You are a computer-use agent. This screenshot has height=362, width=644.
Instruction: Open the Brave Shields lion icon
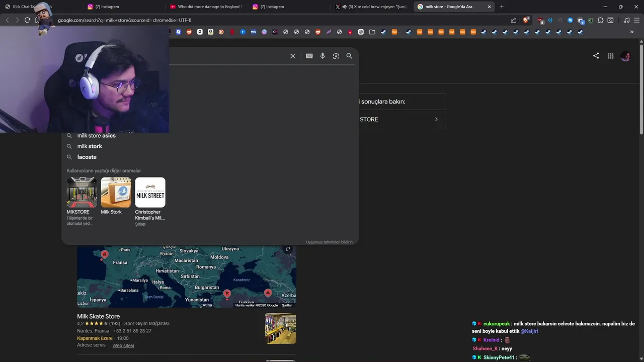(526, 20)
